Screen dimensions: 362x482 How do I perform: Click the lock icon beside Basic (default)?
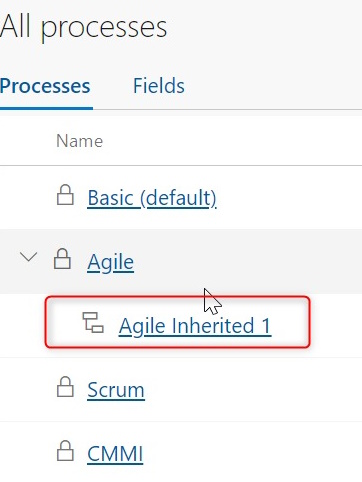pyautogui.click(x=65, y=195)
